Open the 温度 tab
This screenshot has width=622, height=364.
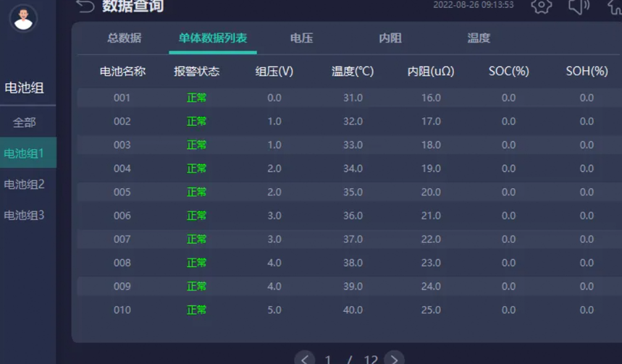coord(479,38)
